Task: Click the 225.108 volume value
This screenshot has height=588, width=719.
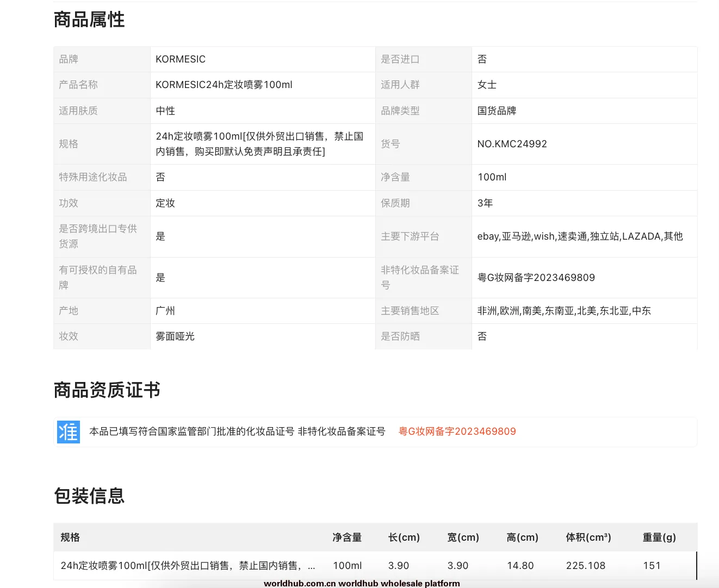Action: click(586, 566)
